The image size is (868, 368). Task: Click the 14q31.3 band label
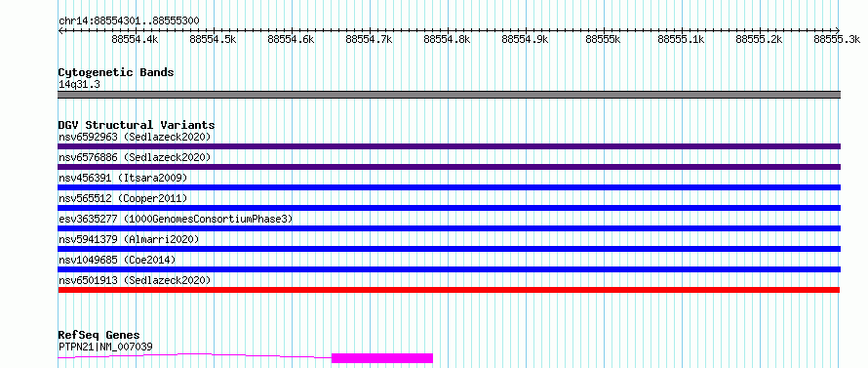[x=79, y=85]
